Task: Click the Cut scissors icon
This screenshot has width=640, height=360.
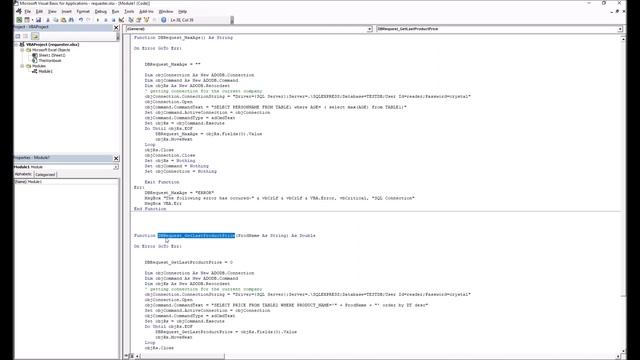Action: tap(48, 20)
